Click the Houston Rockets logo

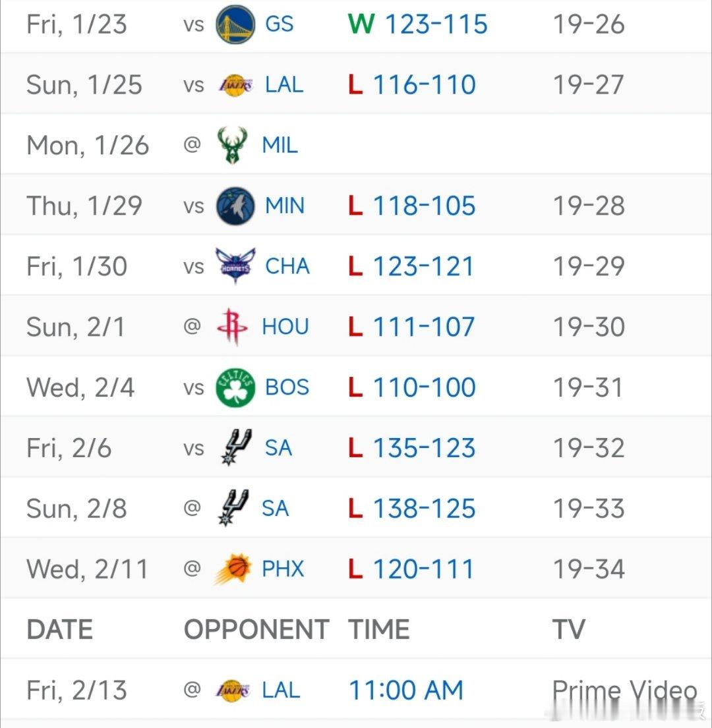tap(232, 327)
